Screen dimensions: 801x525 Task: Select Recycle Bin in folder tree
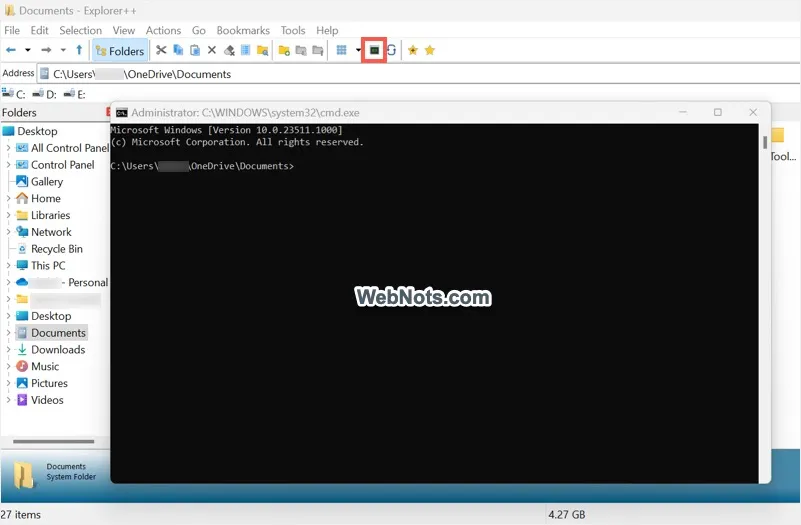(56, 249)
